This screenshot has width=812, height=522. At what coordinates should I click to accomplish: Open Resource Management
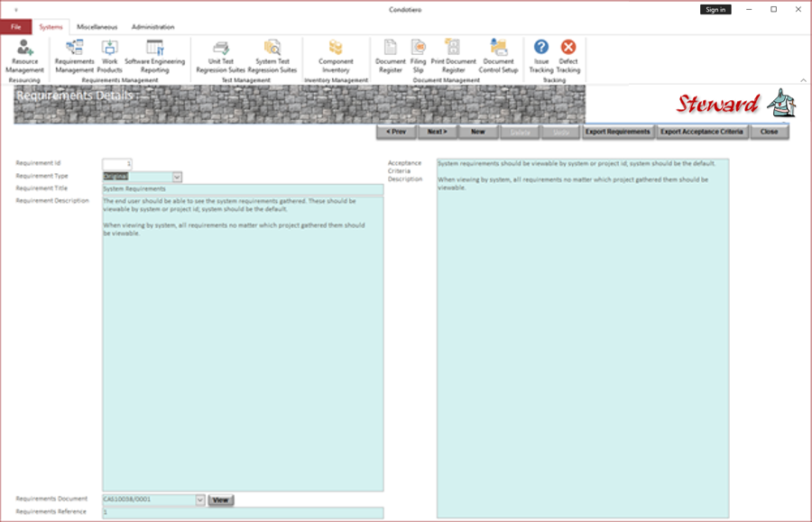tap(24, 57)
